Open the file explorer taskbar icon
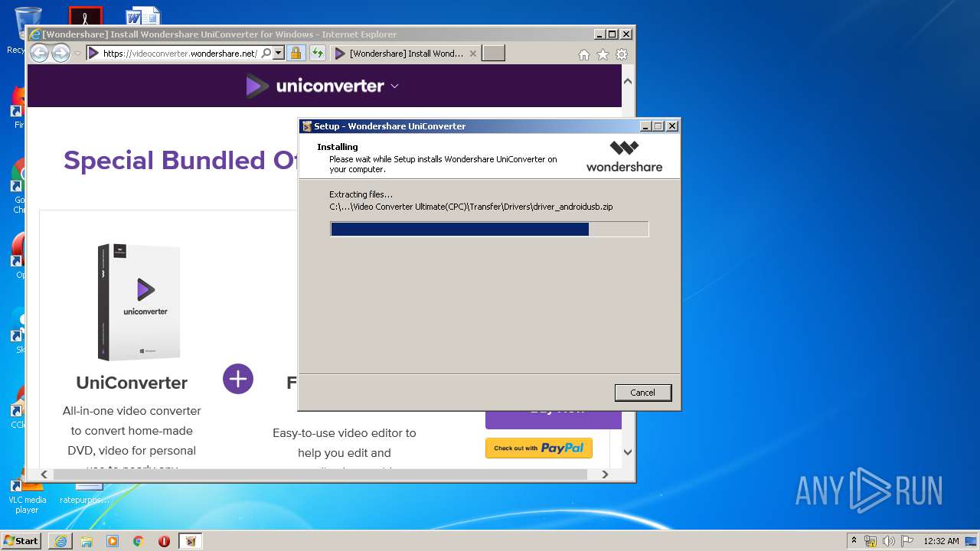 [87, 541]
